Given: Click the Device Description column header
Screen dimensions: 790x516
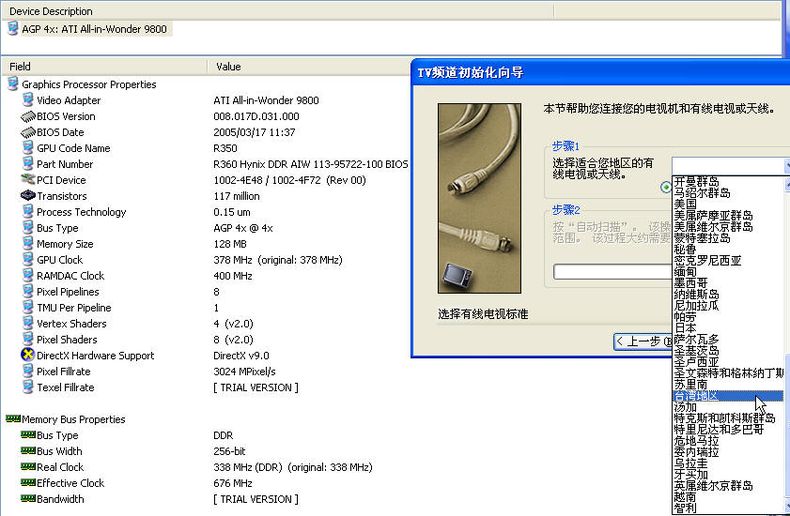Looking at the screenshot, I should coord(278,11).
